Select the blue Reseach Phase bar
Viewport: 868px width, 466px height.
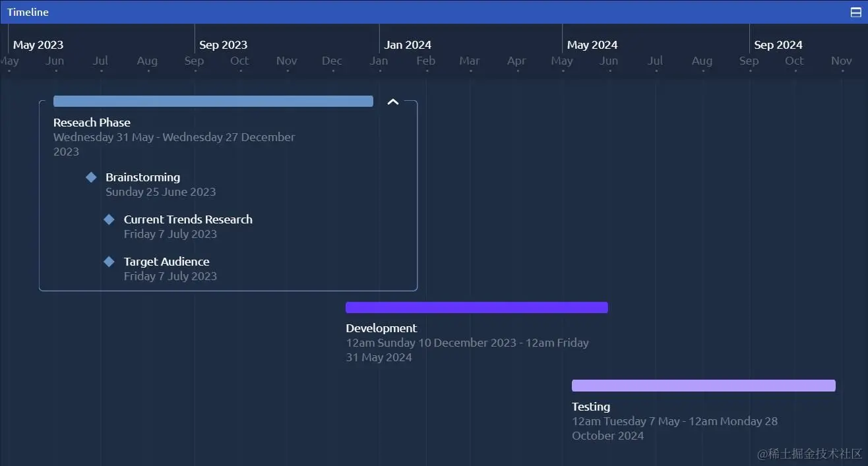[x=213, y=102]
